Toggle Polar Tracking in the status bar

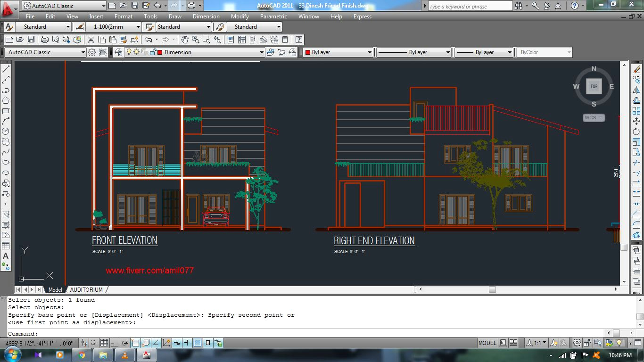[x=125, y=343]
